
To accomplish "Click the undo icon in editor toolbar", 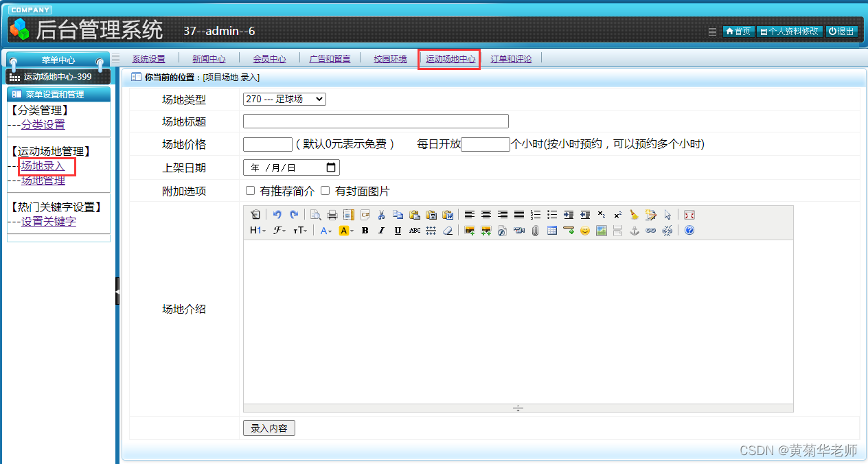I will point(277,215).
